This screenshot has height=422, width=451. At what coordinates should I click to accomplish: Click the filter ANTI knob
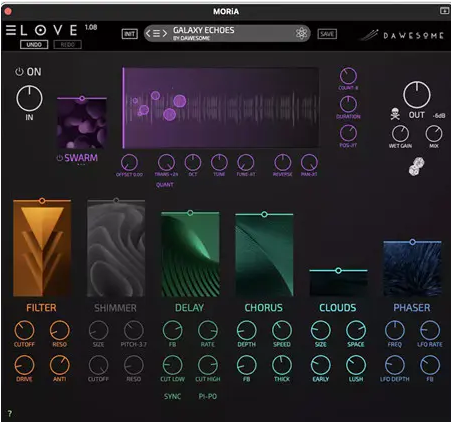coord(60,365)
